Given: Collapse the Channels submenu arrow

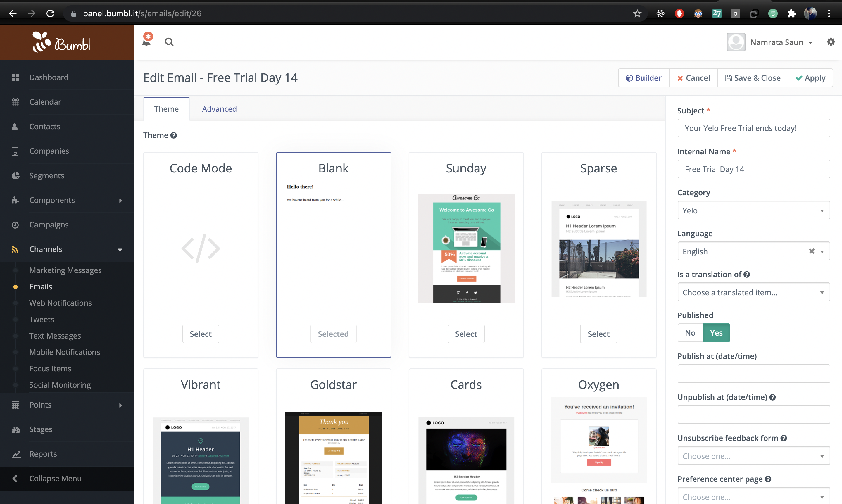Looking at the screenshot, I should tap(120, 250).
